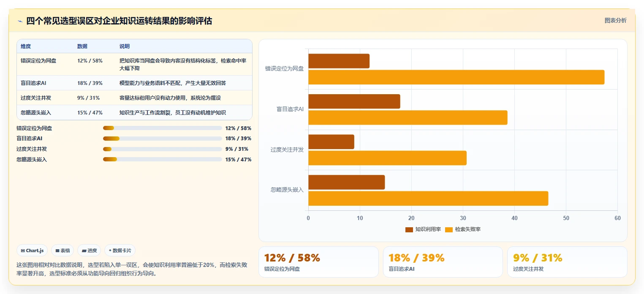Click the 忽略源头嵌入 table row label
Viewport: 644px width, 294px height.
tap(36, 112)
